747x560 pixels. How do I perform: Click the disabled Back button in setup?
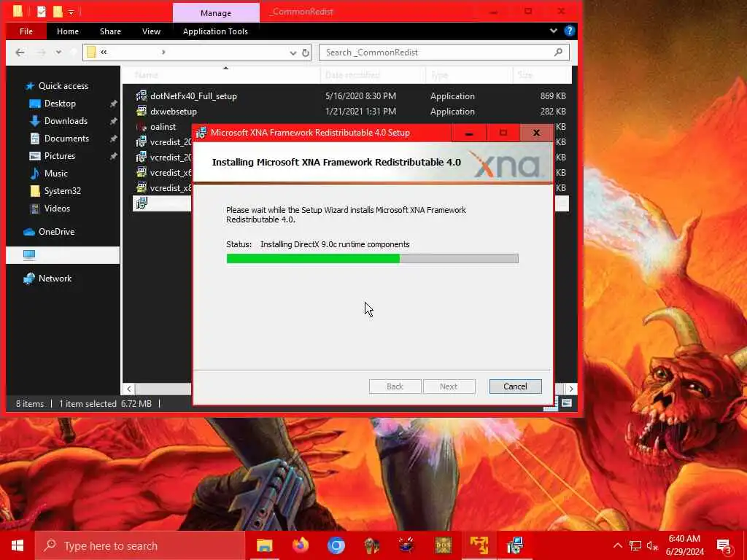click(395, 386)
